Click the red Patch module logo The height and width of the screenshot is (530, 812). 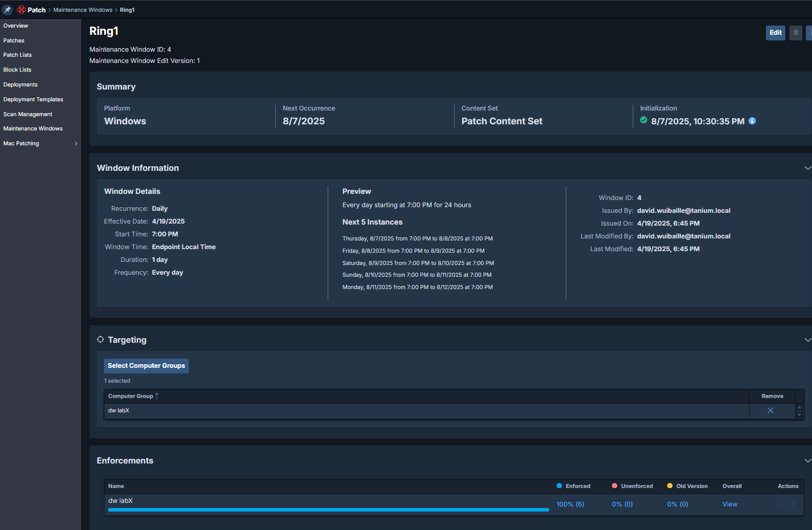point(22,10)
